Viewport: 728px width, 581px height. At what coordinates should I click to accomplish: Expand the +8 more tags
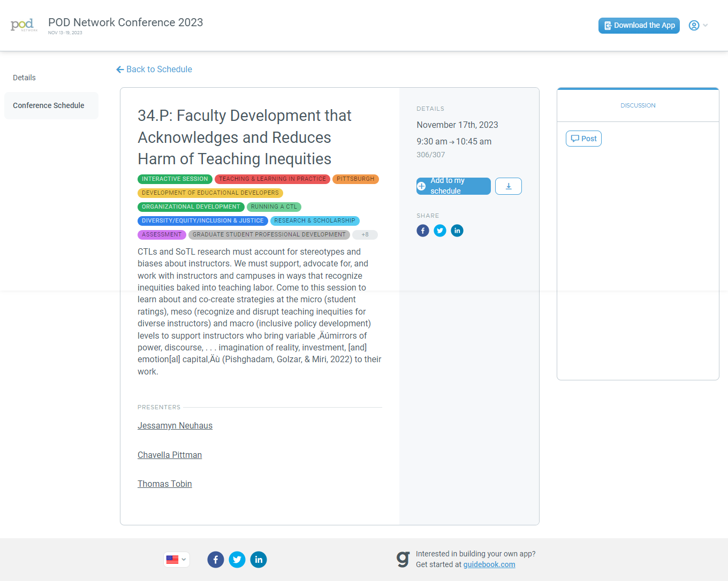365,235
